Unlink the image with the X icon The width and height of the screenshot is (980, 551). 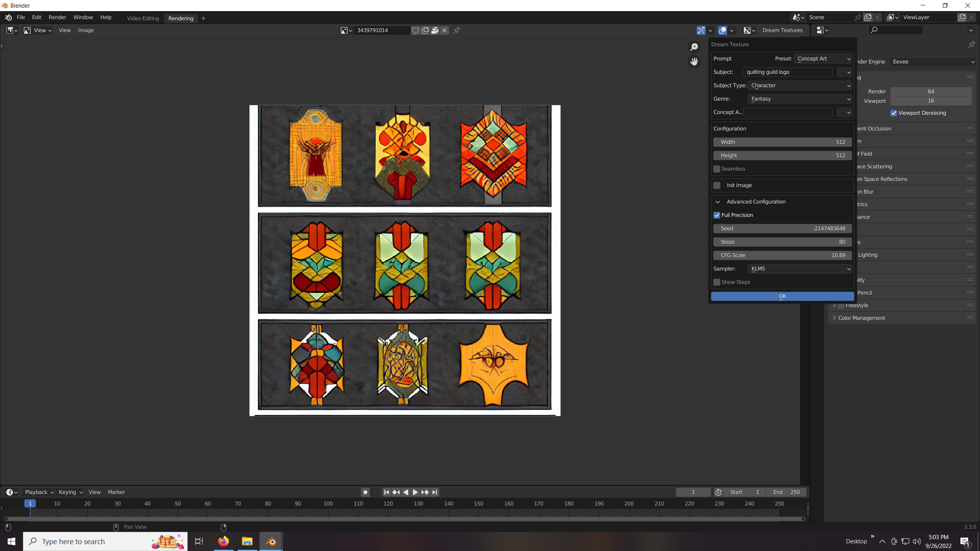pyautogui.click(x=444, y=30)
